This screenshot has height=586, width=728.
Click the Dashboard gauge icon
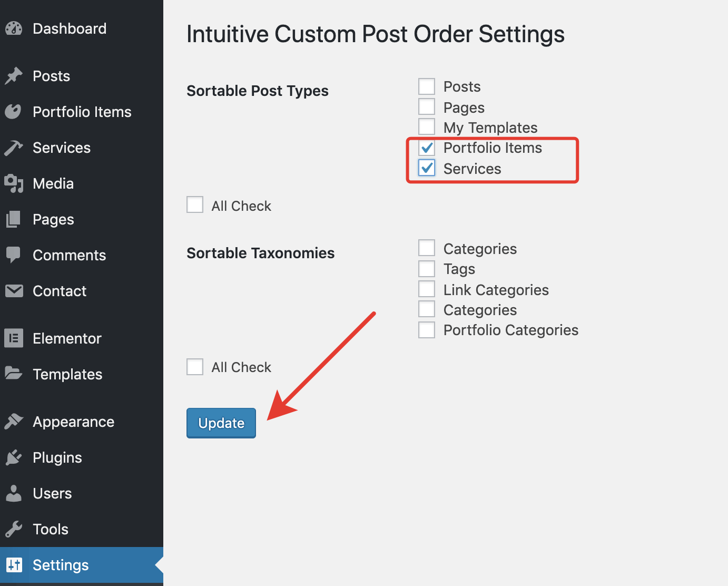tap(14, 28)
